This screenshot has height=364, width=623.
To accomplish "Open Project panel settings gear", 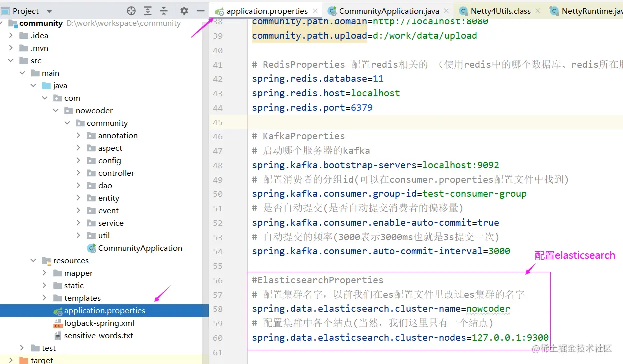I will (184, 11).
